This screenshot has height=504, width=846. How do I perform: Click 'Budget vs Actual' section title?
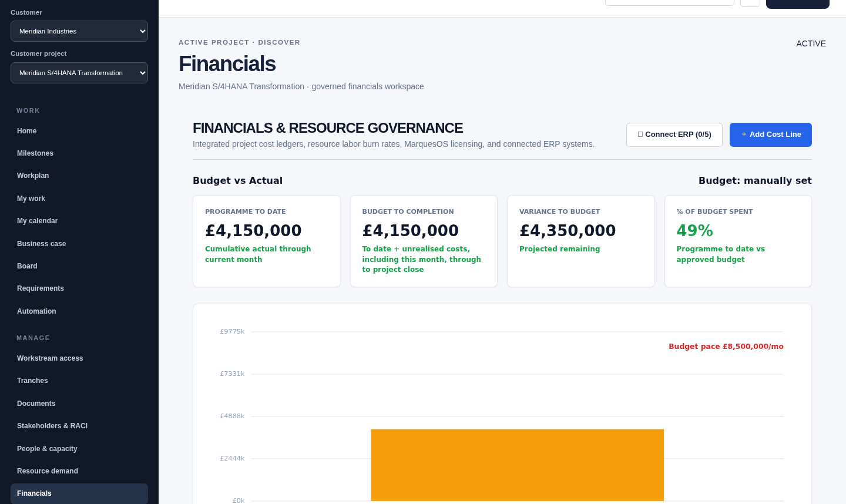[237, 181]
